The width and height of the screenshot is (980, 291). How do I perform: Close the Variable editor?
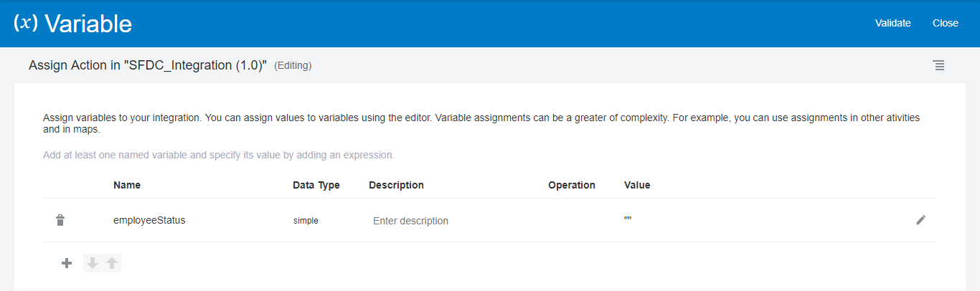[x=945, y=23]
